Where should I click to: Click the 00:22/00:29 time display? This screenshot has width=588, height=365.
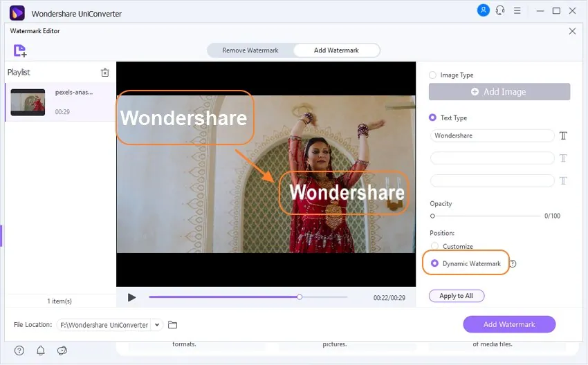[x=389, y=298]
